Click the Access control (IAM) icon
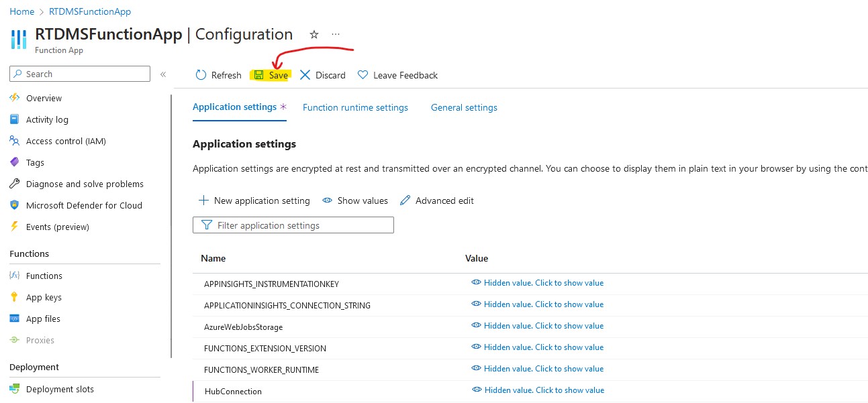This screenshot has width=868, height=403. (15, 141)
